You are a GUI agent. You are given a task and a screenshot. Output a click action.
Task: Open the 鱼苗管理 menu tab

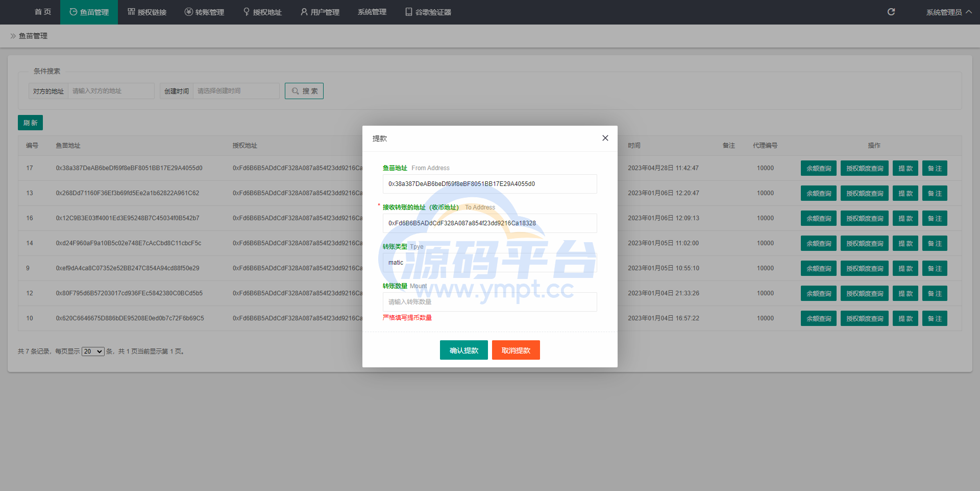(x=89, y=12)
